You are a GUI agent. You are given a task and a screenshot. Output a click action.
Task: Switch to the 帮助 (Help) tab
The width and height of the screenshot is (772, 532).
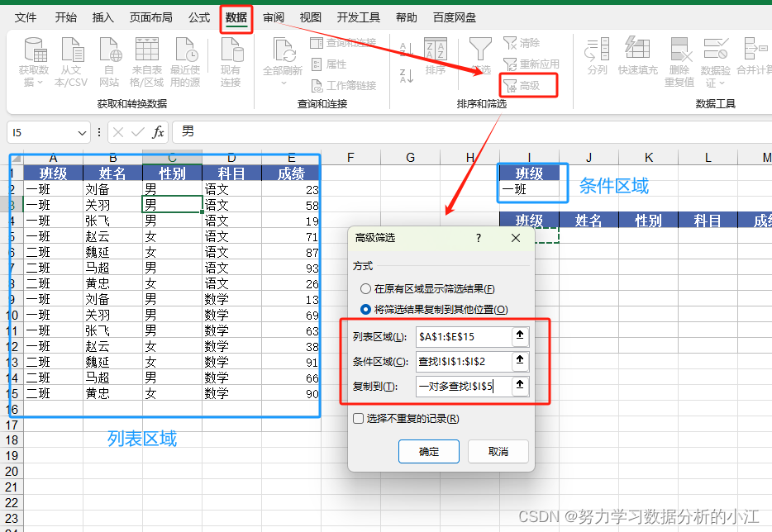[x=407, y=17]
